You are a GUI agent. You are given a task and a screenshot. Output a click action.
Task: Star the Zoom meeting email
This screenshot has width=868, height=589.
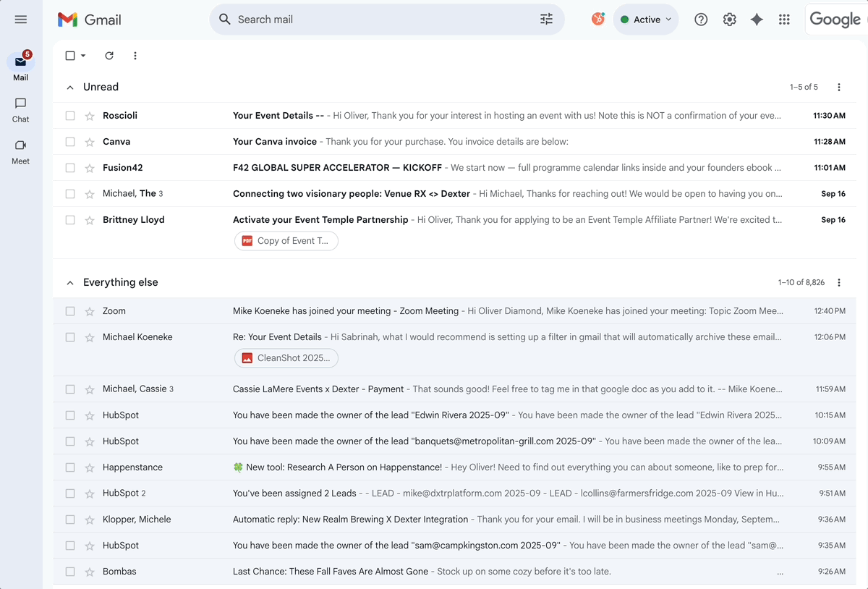(x=90, y=311)
